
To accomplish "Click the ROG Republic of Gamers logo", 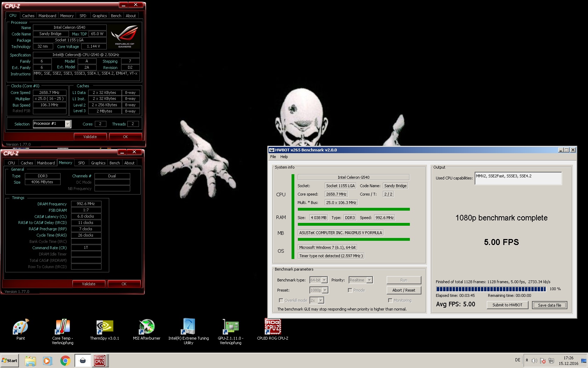I will pos(125,36).
